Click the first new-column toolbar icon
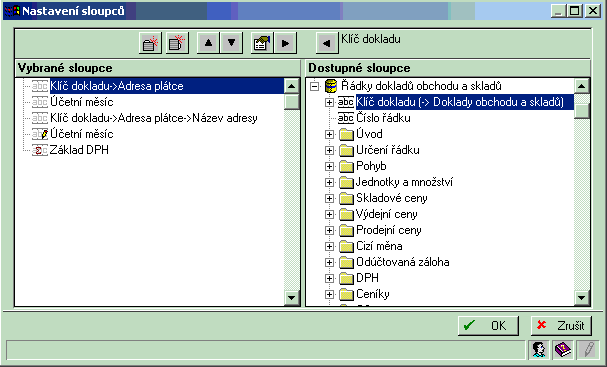 (x=150, y=43)
